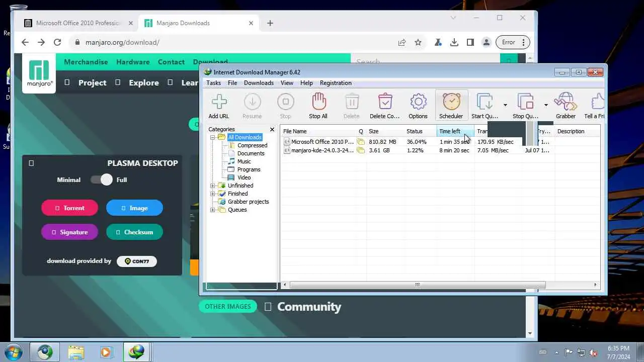
Task: Go back in the Chrome browser
Action: tap(25, 42)
